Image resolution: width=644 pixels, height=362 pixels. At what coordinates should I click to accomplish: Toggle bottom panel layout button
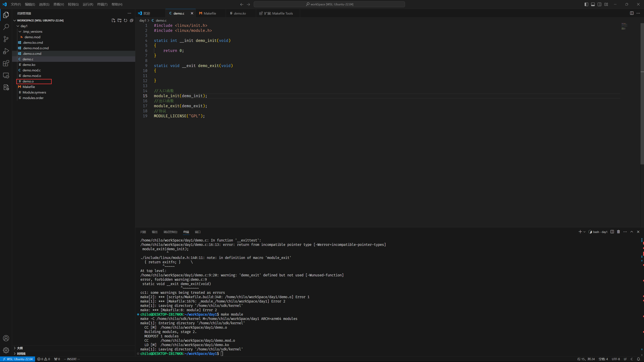click(x=593, y=4)
